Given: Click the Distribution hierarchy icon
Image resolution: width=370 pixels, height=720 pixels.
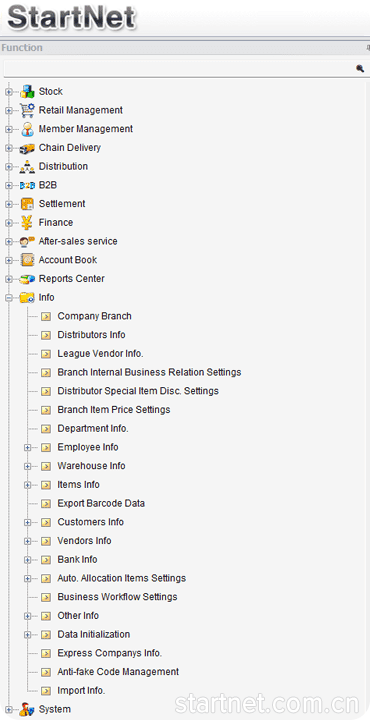Looking at the screenshot, I should click(x=27, y=167).
